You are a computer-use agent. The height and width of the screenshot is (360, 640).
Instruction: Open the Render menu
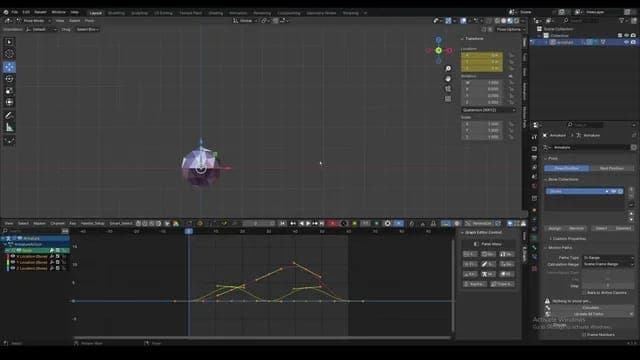click(x=40, y=12)
